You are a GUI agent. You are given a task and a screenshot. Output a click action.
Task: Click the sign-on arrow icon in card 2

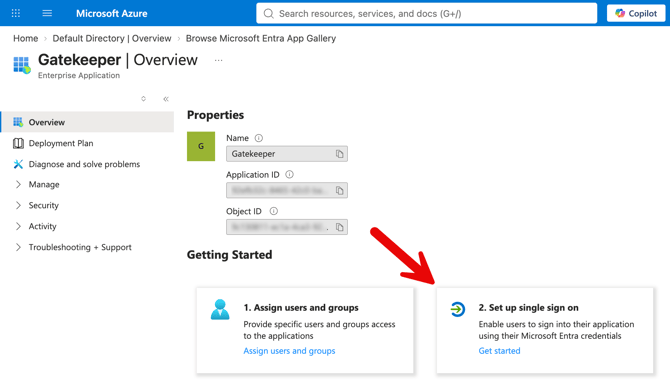point(457,309)
